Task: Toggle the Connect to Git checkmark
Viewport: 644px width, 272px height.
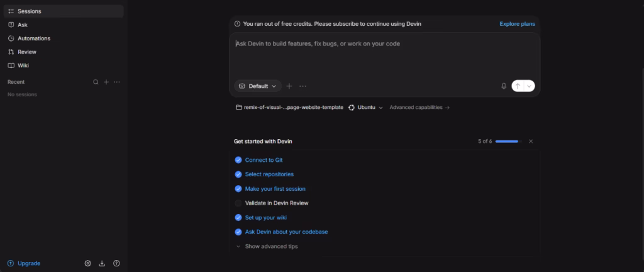Action: pos(238,160)
